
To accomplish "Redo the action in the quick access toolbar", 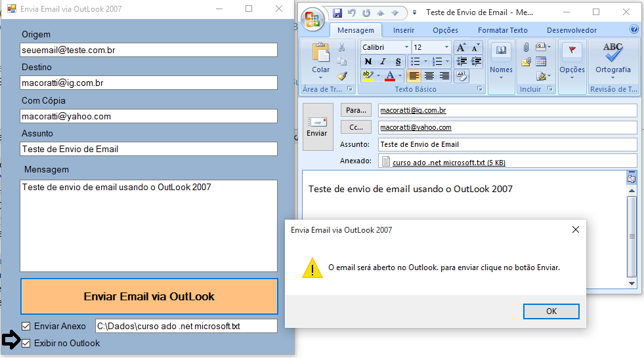I will point(366,12).
